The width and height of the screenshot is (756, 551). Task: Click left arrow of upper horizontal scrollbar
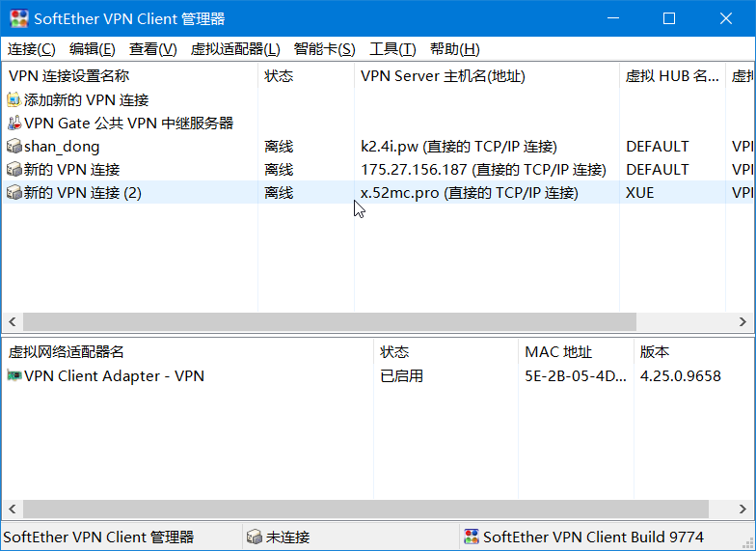point(13,322)
